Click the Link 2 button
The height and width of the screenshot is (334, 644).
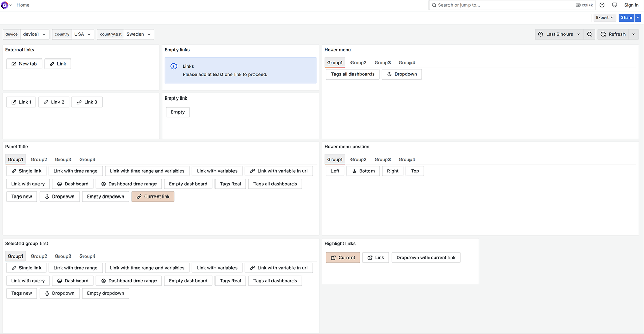53,102
